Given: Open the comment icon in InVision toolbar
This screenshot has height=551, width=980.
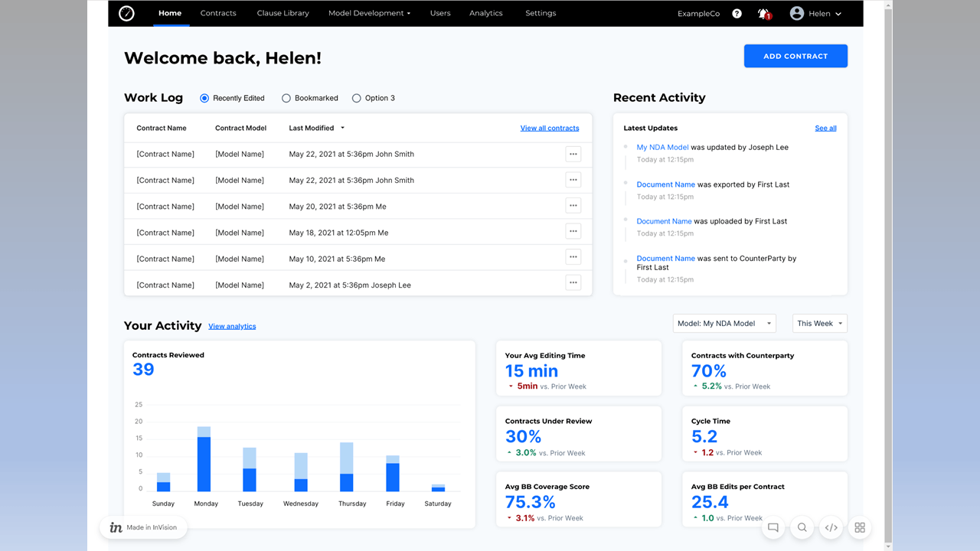Looking at the screenshot, I should [x=773, y=527].
